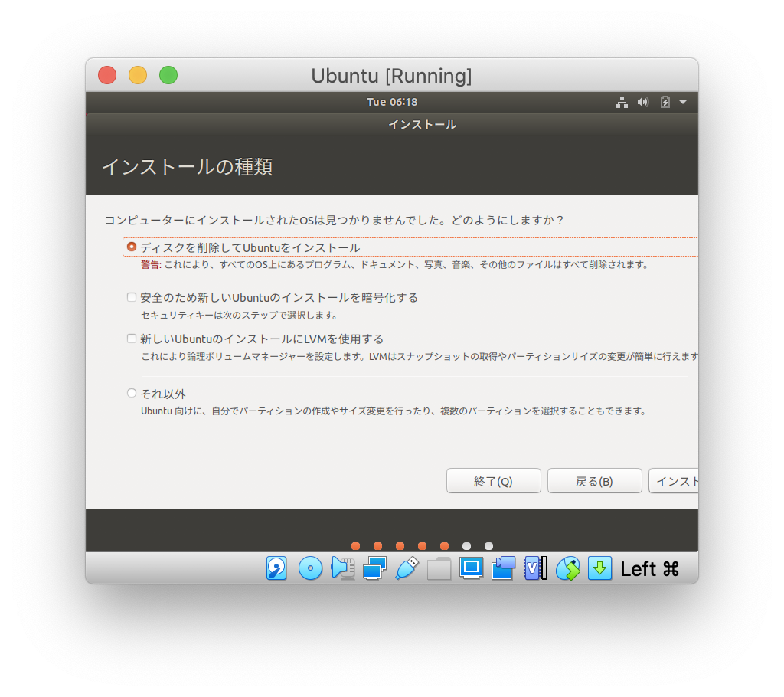
Task: Open the network adapter status icon
Action: pyautogui.click(x=374, y=568)
